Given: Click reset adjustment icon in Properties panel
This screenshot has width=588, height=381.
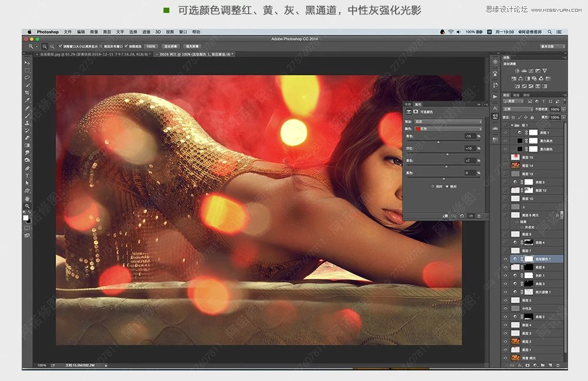Looking at the screenshot, I should tap(462, 216).
